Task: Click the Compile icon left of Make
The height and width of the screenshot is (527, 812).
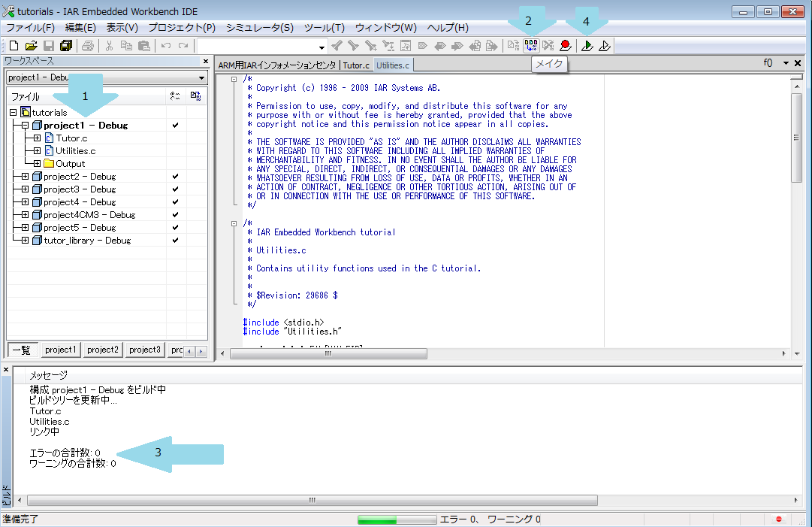Action: pyautogui.click(x=513, y=46)
